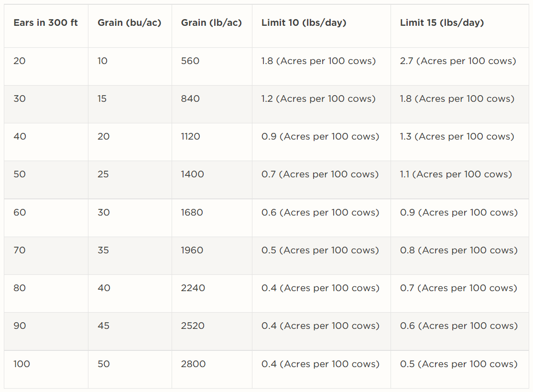Select the 840 grain lb/ac cell
533x392 pixels.
190,99
